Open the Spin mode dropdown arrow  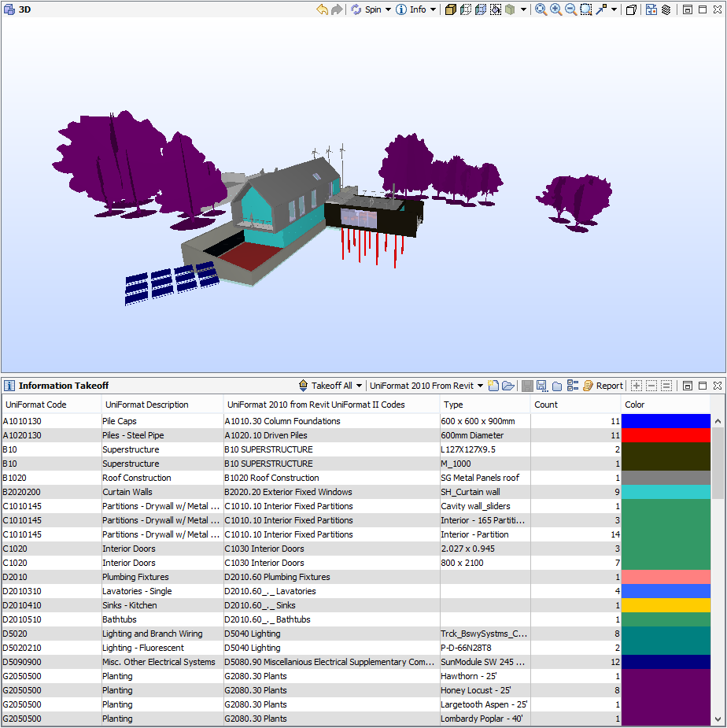pyautogui.click(x=388, y=9)
